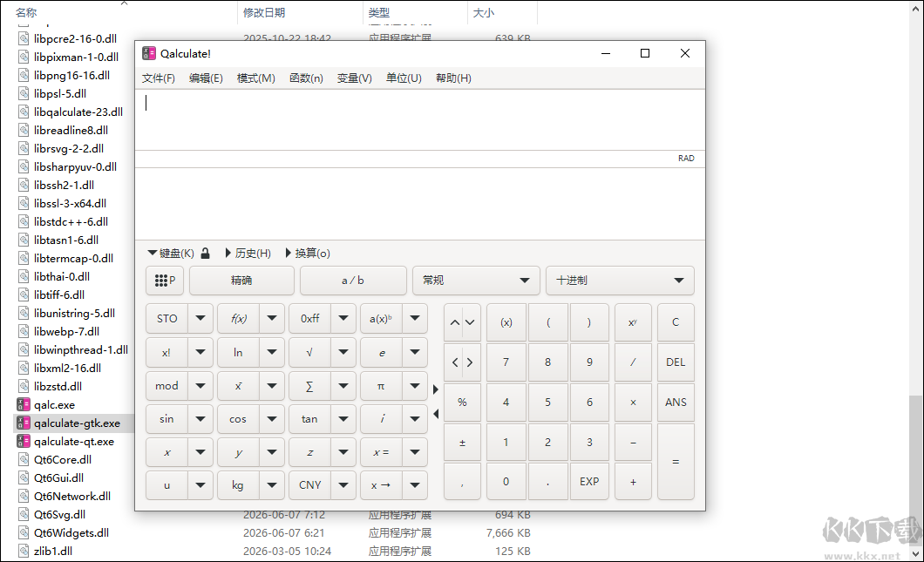Click the square root button
924x562 pixels.
[x=309, y=352]
